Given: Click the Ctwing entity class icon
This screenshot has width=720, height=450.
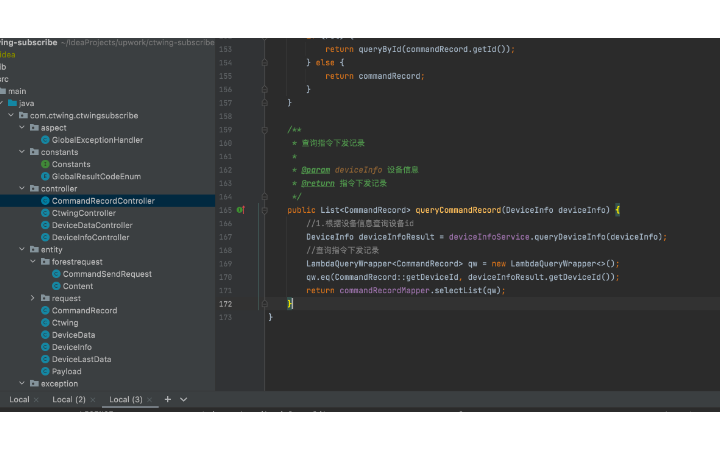Looking at the screenshot, I should 45,323.
